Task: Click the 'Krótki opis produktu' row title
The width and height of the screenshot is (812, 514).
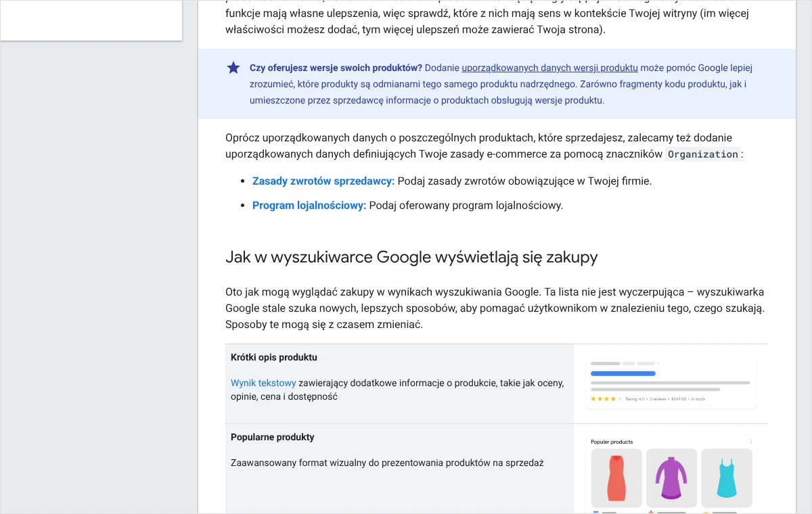Action: pyautogui.click(x=274, y=357)
